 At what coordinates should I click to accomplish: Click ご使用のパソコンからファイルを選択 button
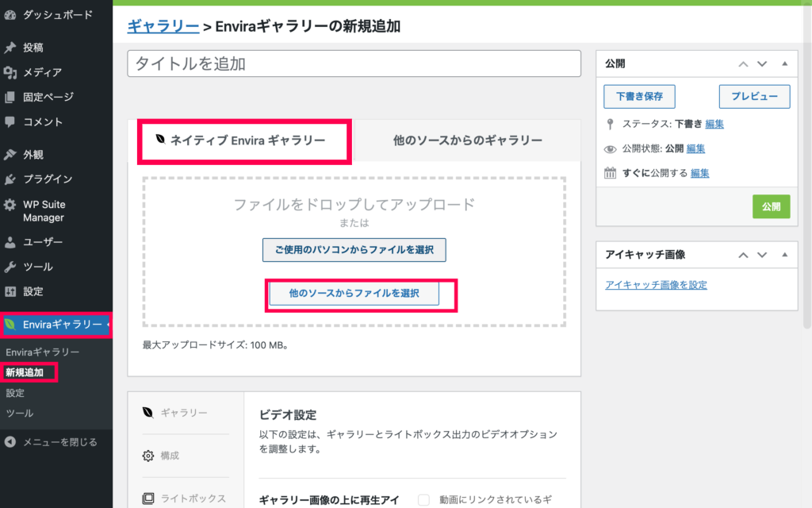pyautogui.click(x=354, y=250)
